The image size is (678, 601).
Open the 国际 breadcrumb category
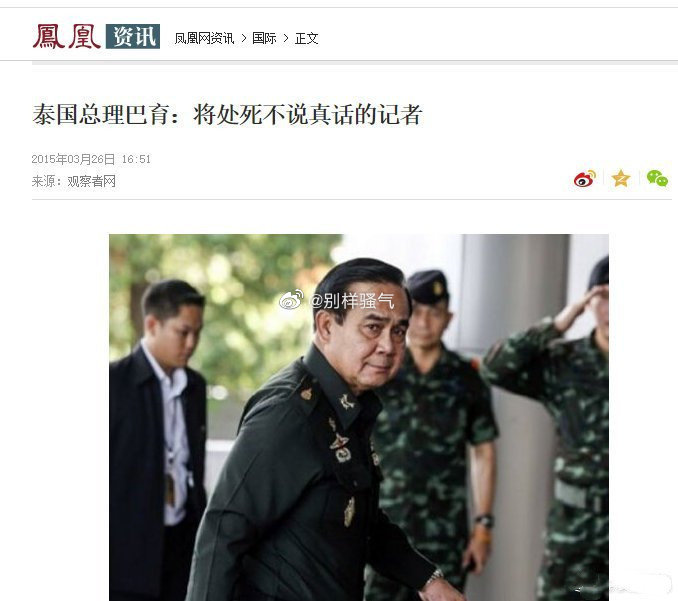point(264,38)
